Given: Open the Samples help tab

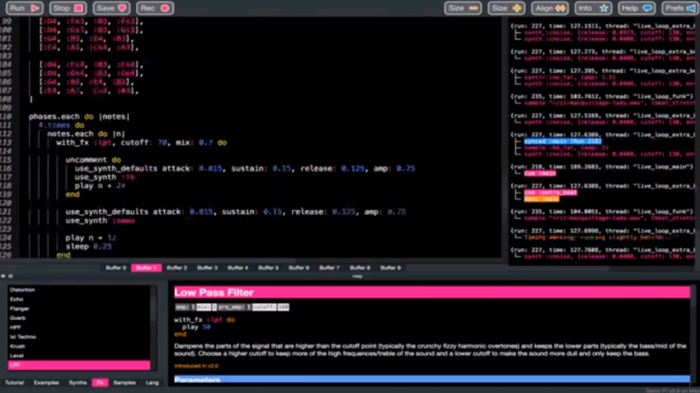Looking at the screenshot, I should 125,383.
